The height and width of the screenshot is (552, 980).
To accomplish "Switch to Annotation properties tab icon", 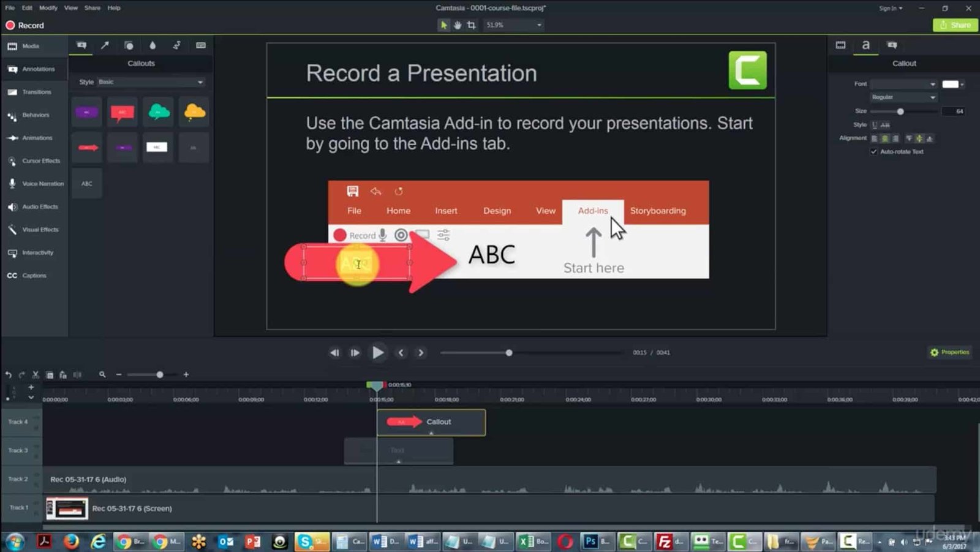I will tap(892, 45).
